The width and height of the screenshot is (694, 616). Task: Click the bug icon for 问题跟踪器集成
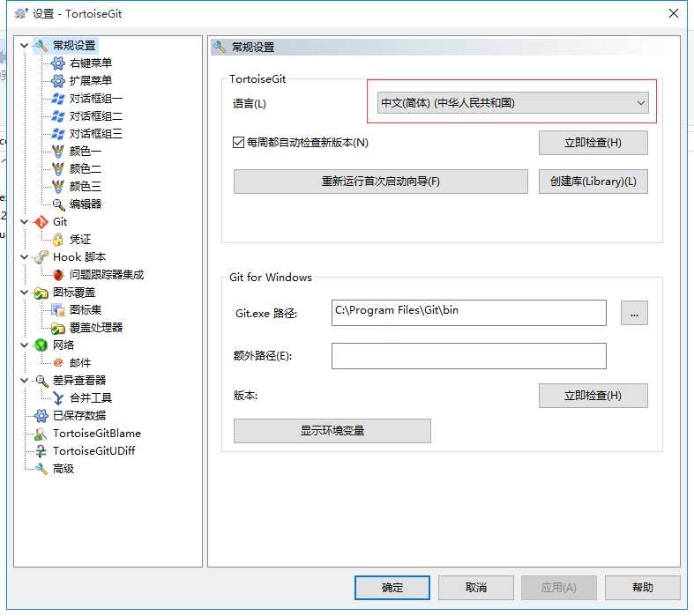pos(58,275)
